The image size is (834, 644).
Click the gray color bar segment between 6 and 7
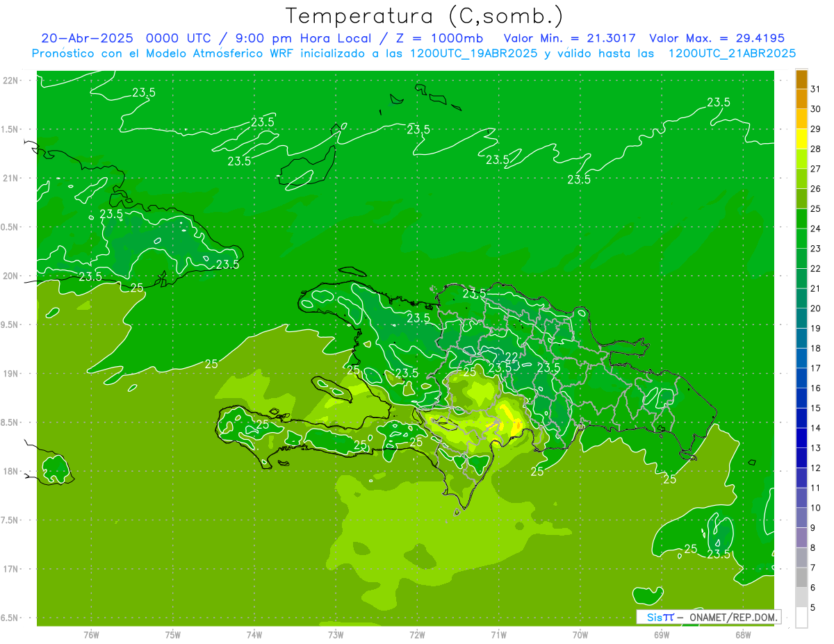(801, 578)
